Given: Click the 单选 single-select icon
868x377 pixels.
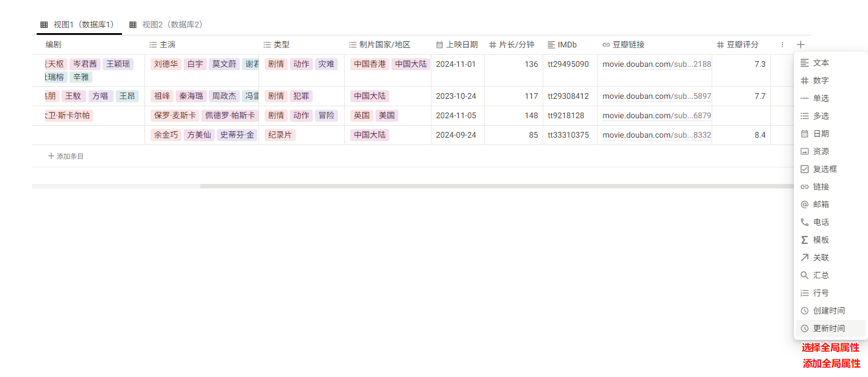Looking at the screenshot, I should point(805,98).
